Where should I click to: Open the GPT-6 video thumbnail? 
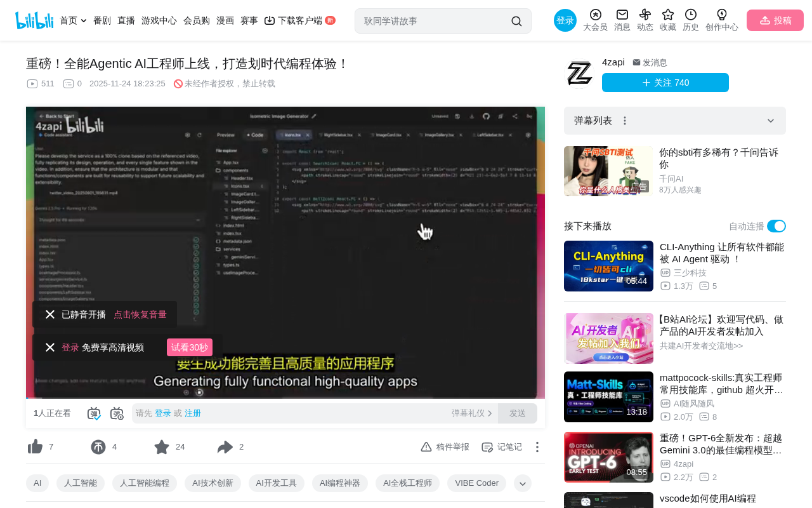point(608,457)
